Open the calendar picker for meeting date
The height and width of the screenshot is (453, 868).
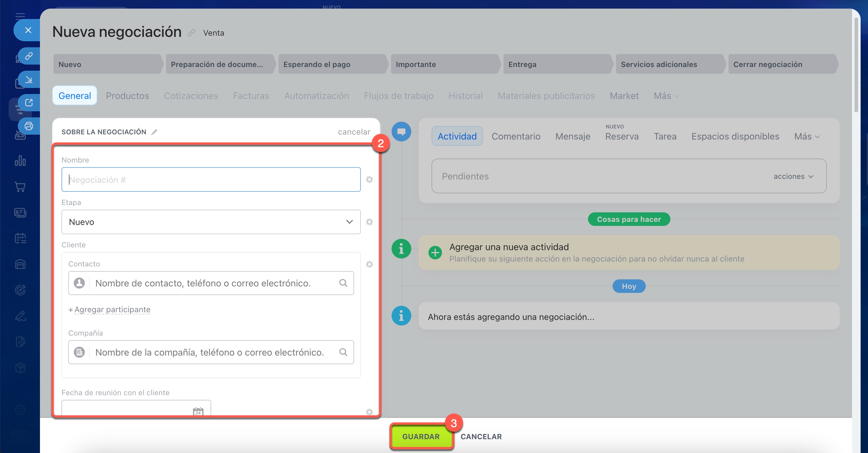(198, 411)
